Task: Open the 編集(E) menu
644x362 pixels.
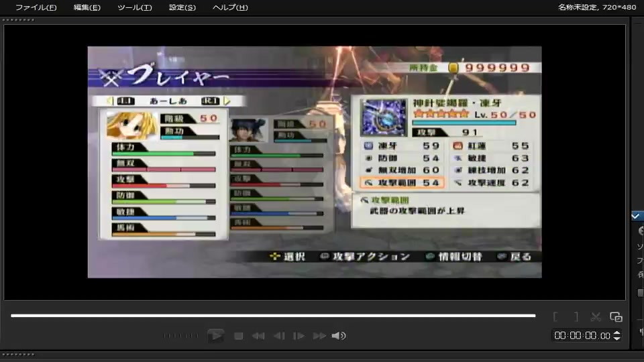Action: [87, 7]
